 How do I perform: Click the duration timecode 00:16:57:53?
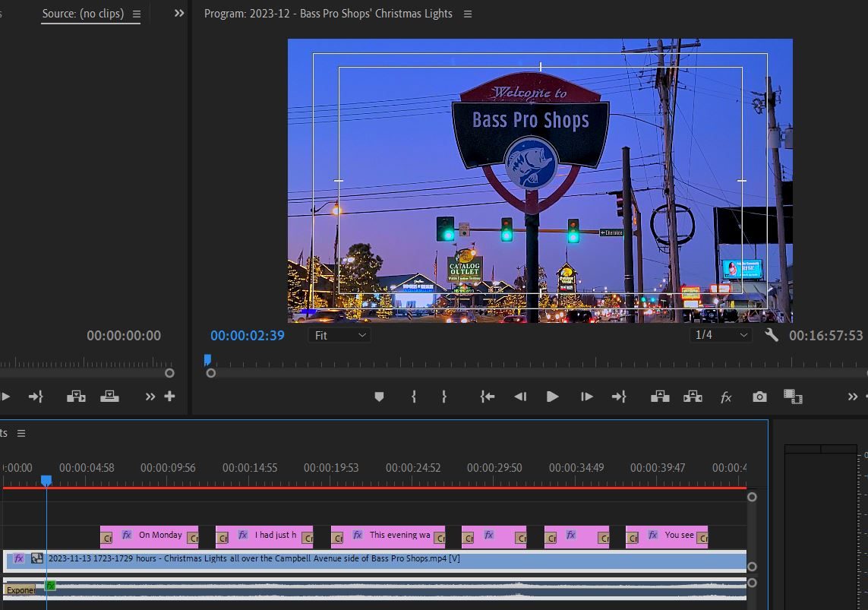826,336
